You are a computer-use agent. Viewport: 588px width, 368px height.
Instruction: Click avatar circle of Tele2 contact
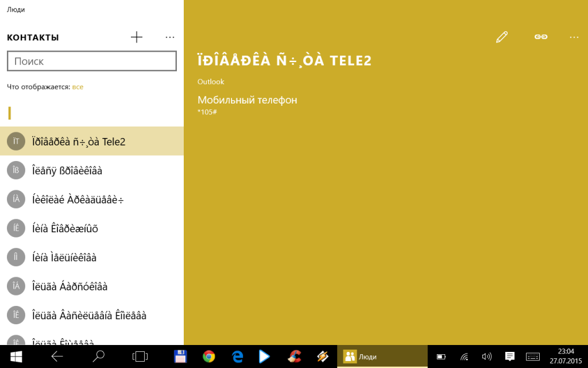(16, 141)
